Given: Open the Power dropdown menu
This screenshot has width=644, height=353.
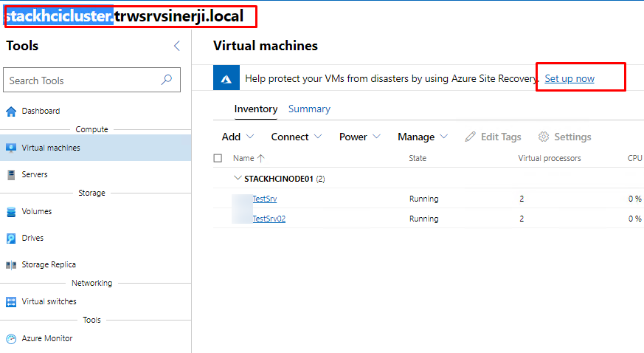Looking at the screenshot, I should 360,137.
